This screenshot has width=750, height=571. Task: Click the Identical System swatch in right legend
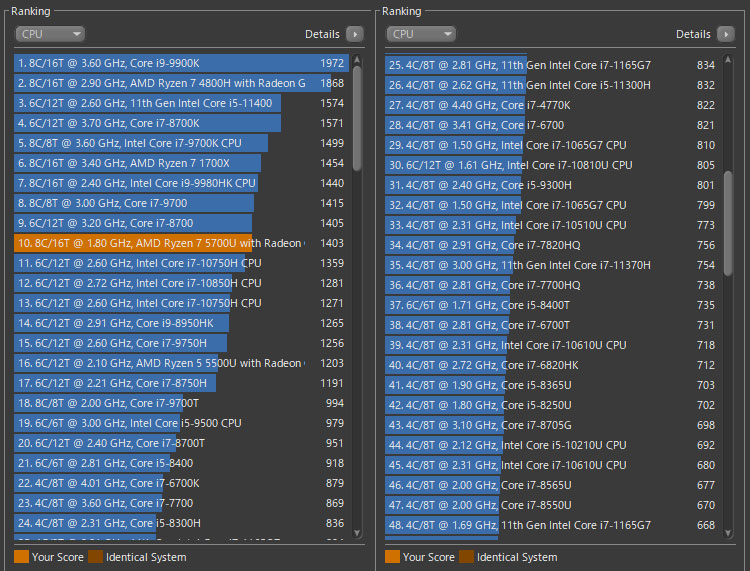pyautogui.click(x=466, y=557)
